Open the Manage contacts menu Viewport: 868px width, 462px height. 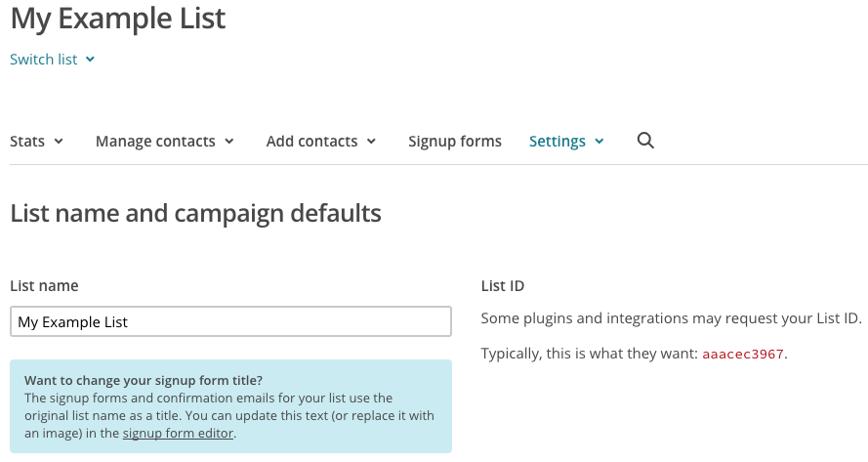pyautogui.click(x=155, y=142)
